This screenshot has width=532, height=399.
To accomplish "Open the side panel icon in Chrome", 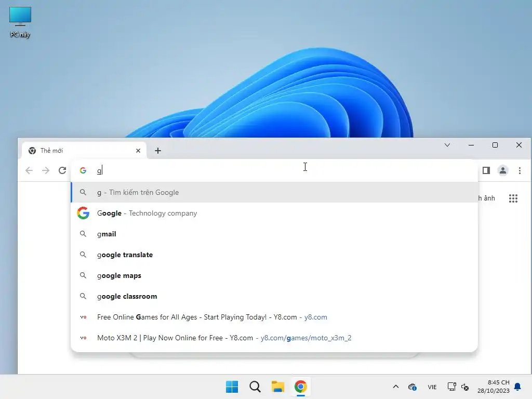I will [486, 170].
